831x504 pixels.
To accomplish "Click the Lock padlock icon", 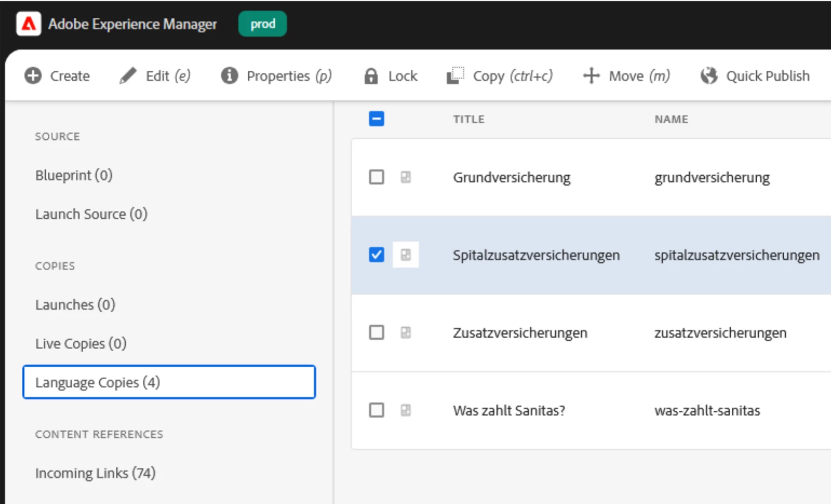I will (371, 76).
